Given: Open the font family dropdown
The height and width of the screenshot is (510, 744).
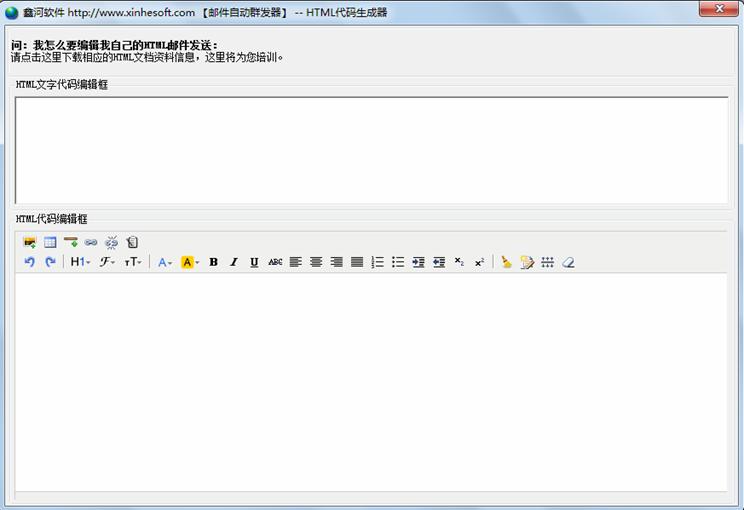Looking at the screenshot, I should 107,262.
